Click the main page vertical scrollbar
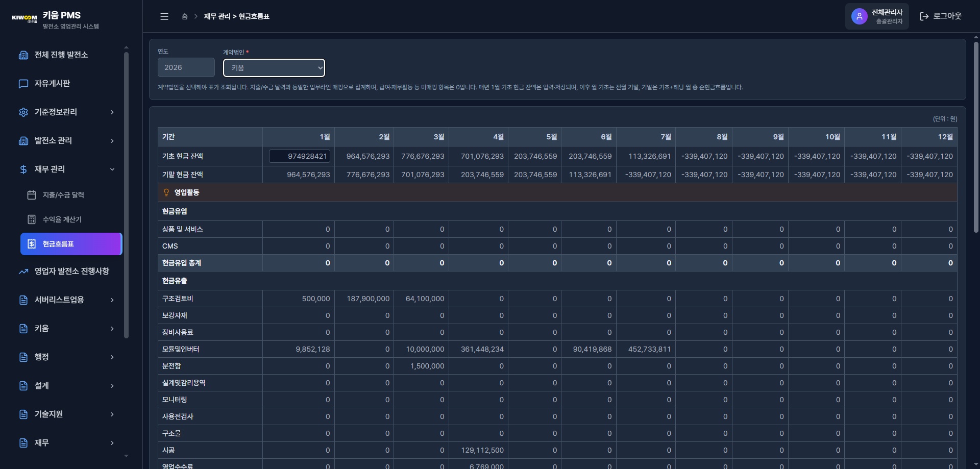The height and width of the screenshot is (469, 980). tap(976, 137)
